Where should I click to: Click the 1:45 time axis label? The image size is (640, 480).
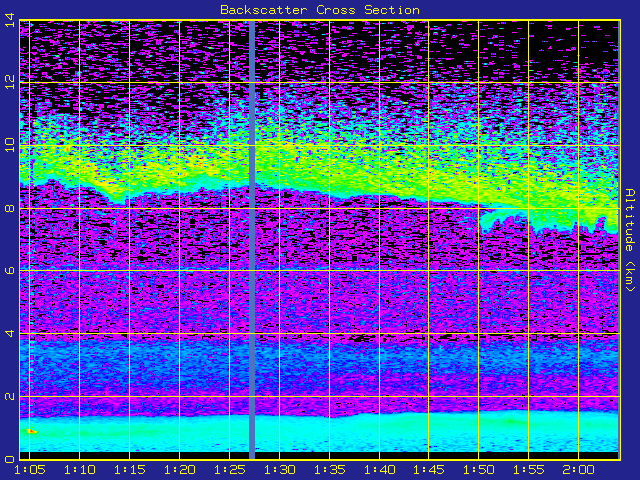(x=429, y=470)
